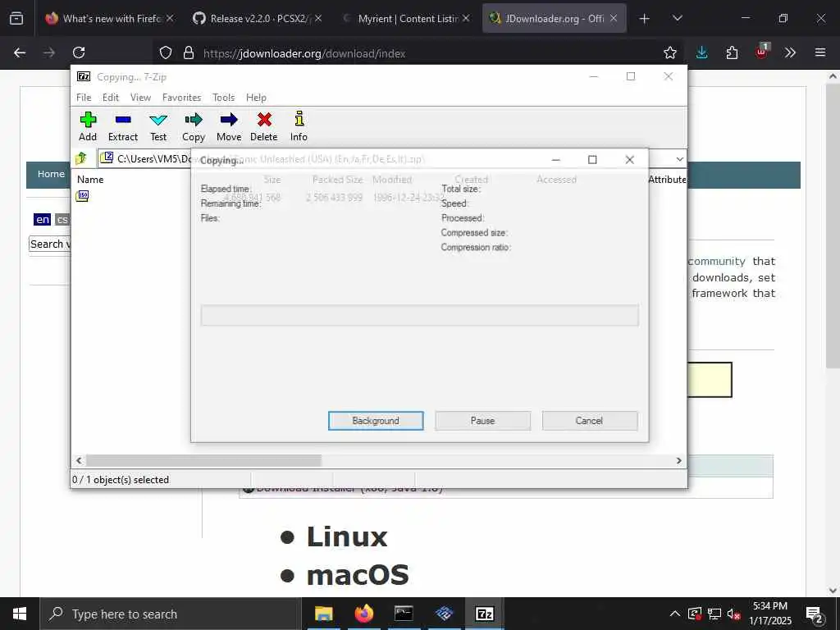Viewport: 840px width, 630px height.
Task: Click the network tray icon
Action: coord(714,614)
